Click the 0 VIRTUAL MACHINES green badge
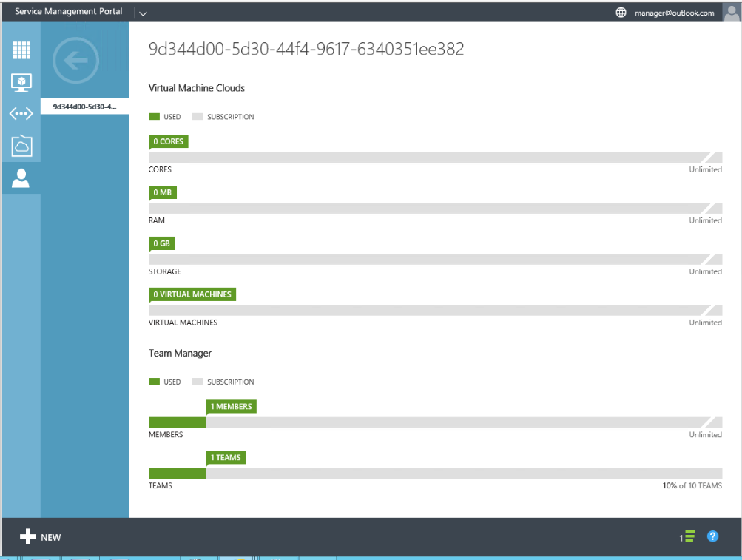Viewport: 742px width, 560px height. pos(192,294)
